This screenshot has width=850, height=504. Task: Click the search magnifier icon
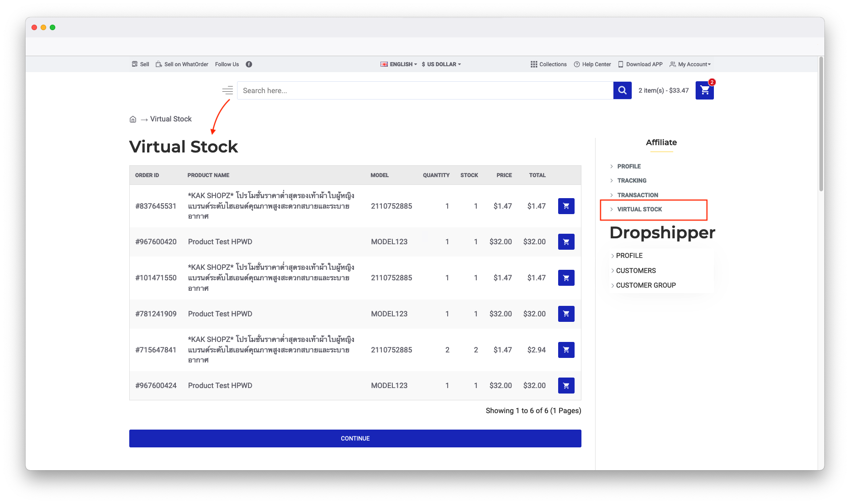pos(622,90)
